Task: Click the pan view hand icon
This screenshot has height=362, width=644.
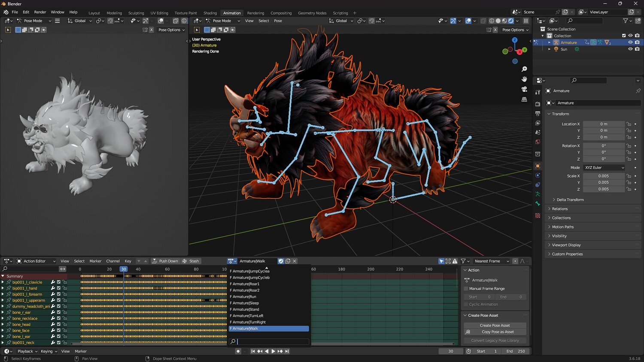Action: (x=524, y=79)
